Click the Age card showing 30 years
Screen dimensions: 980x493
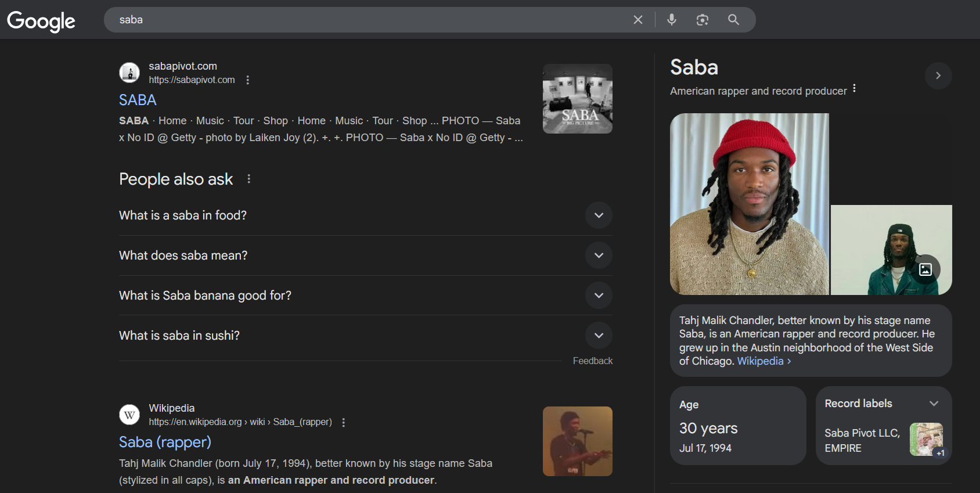pyautogui.click(x=738, y=426)
